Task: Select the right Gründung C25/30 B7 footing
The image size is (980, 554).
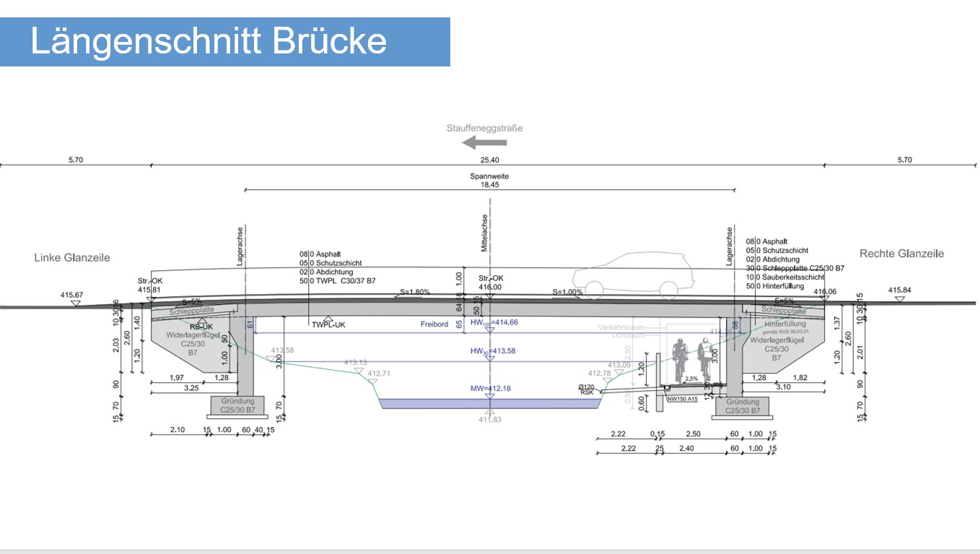Action: (x=743, y=406)
